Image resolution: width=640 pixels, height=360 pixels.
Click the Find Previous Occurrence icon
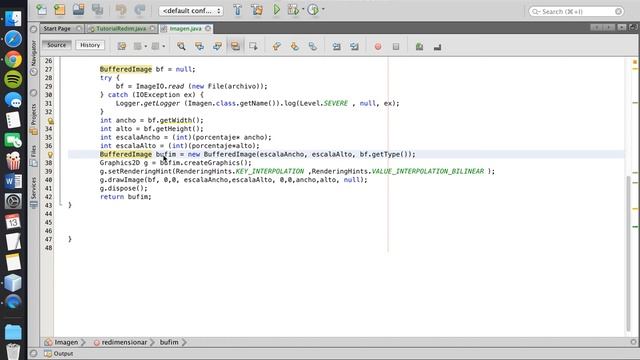(199, 46)
